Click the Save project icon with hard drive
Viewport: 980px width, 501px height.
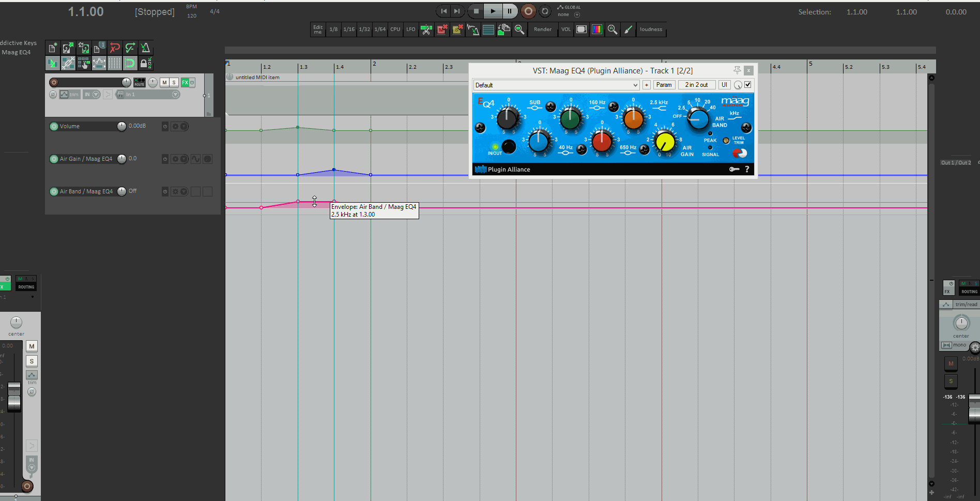pyautogui.click(x=83, y=48)
